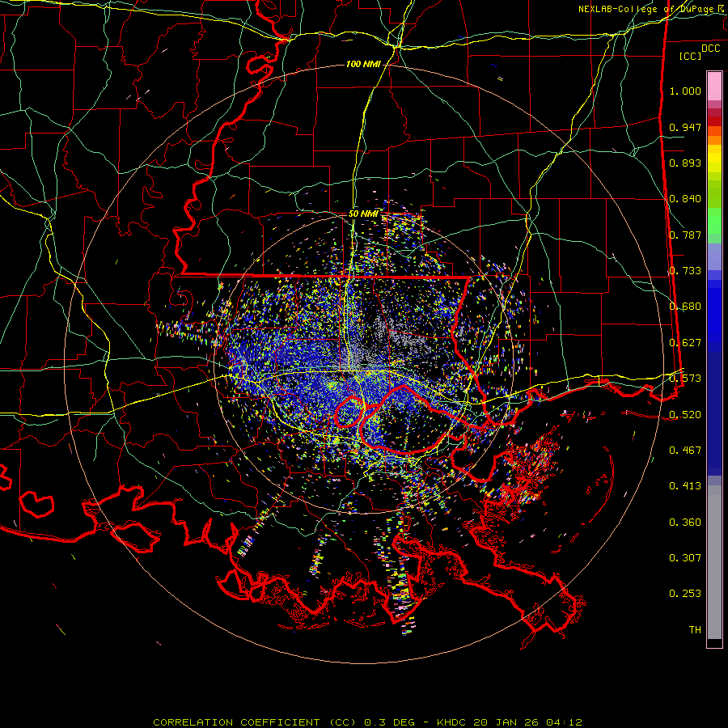Click the 0.840 legend value
The width and height of the screenshot is (728, 728).
(x=685, y=199)
